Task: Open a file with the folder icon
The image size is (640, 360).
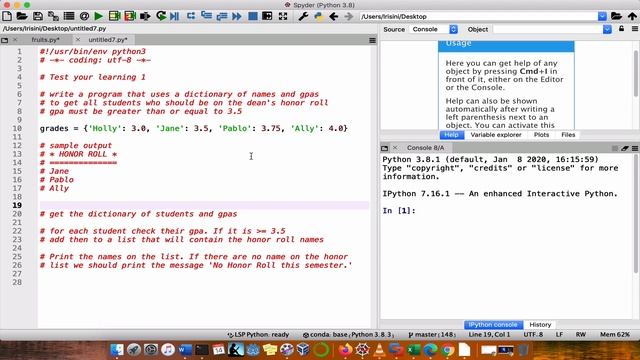Action: pos(22,16)
